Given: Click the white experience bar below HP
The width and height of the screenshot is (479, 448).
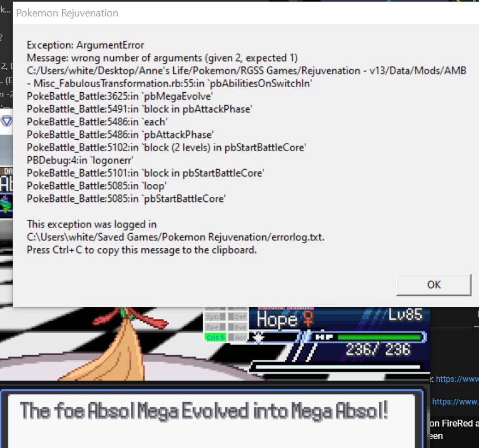Looking at the screenshot, I should 338,367.
